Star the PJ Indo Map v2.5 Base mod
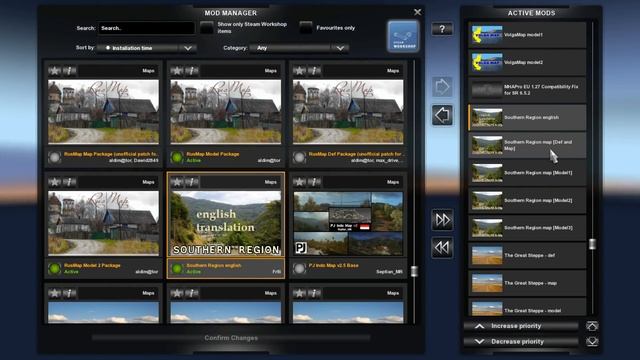The width and height of the screenshot is (640, 360). [x=299, y=182]
